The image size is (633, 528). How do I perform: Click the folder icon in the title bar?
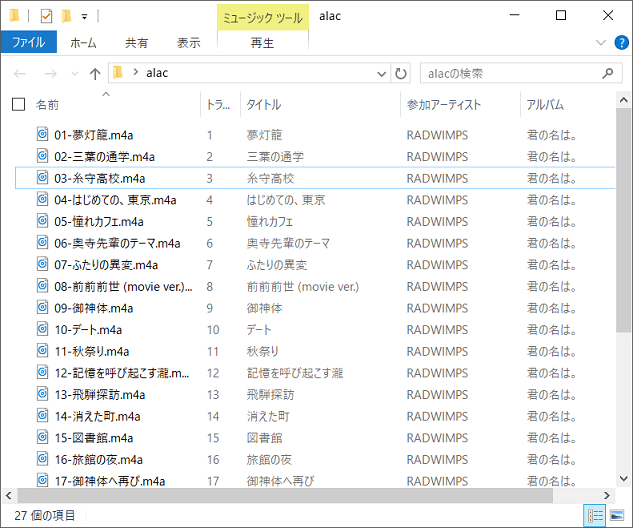pos(15,16)
